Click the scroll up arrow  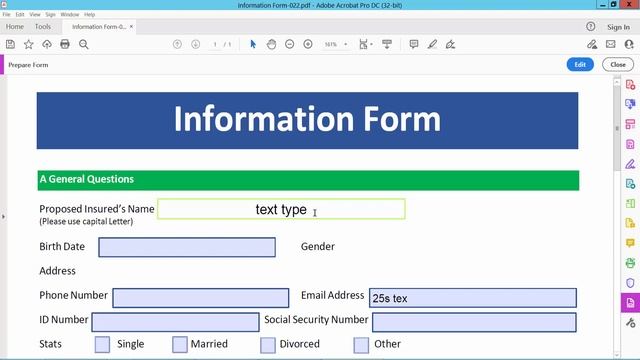[617, 82]
